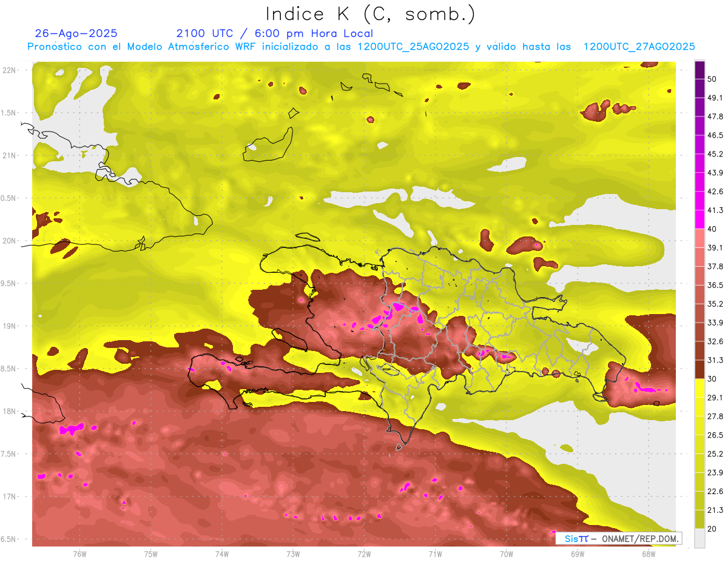Viewport: 728px width, 562px height.
Task: Click the "45.2" value on the color scale
Action: (715, 154)
